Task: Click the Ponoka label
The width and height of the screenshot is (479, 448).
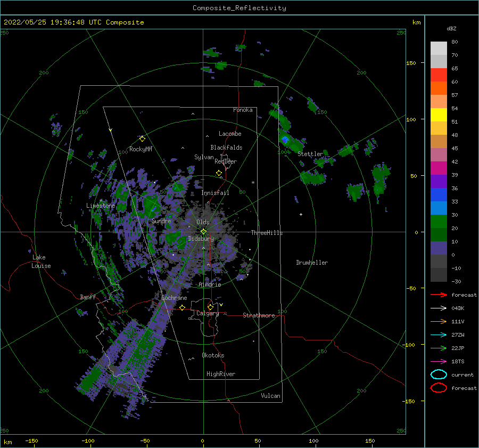Action: tap(243, 110)
